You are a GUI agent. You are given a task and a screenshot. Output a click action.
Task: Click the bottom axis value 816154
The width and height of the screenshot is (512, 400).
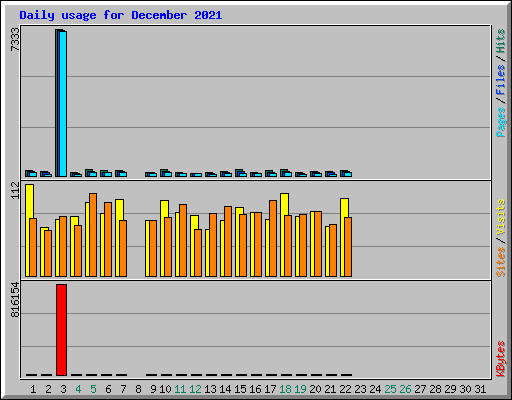[x=15, y=300]
